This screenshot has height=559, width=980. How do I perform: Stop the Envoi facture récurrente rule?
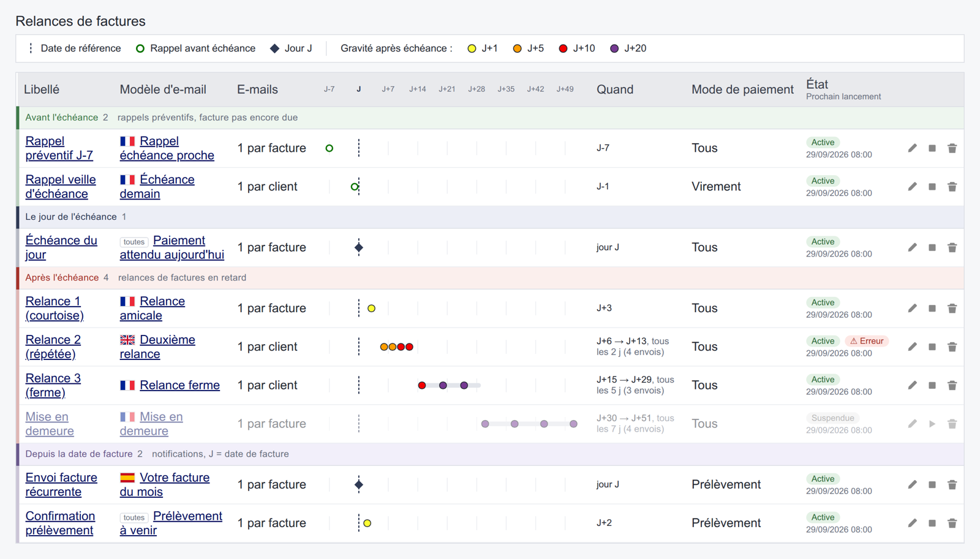(932, 484)
